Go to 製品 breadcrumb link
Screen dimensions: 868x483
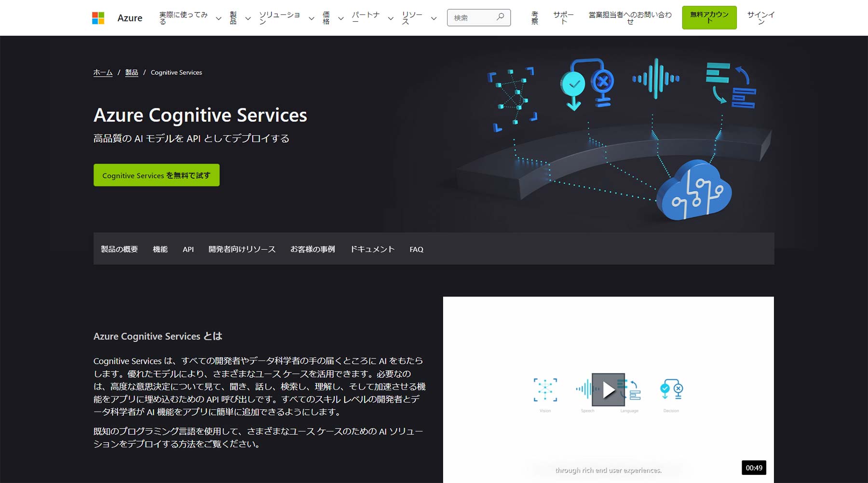tap(132, 72)
